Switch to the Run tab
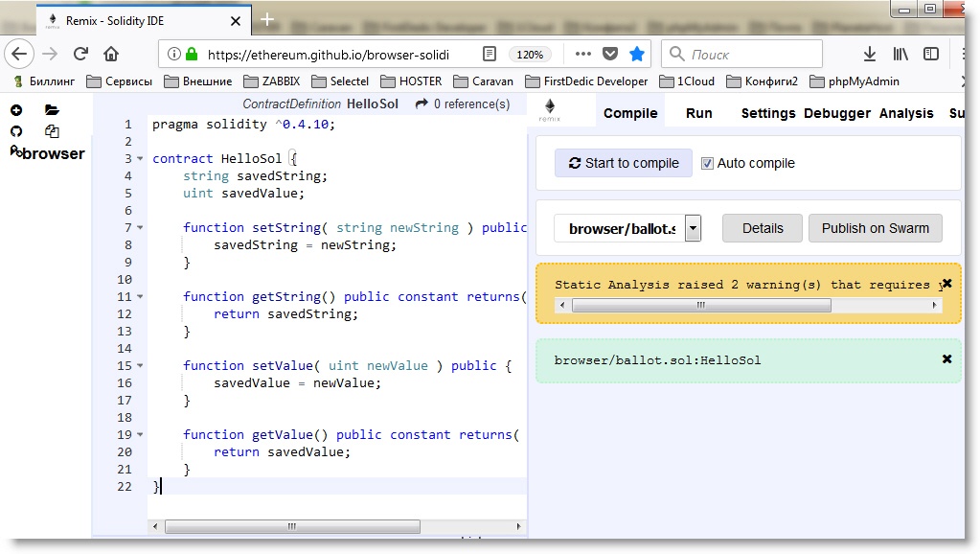The height and width of the screenshot is (554, 980). [x=698, y=113]
